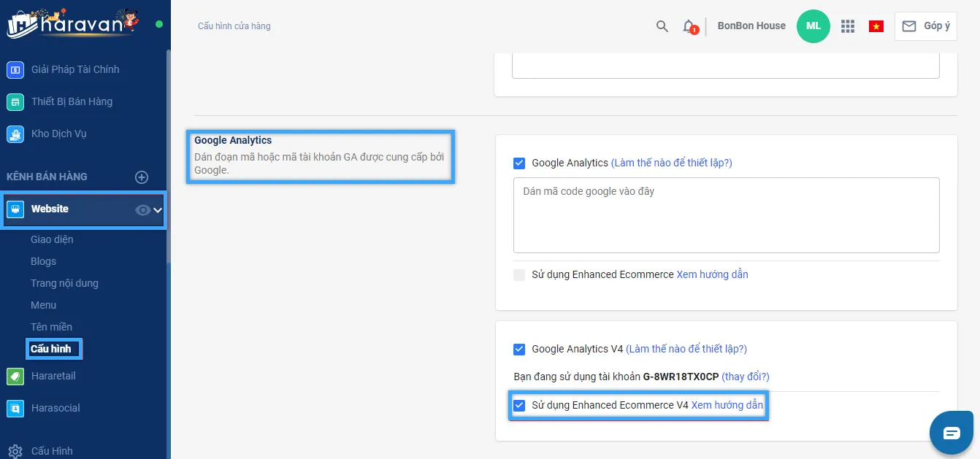Open the live chat bubble

[951, 433]
